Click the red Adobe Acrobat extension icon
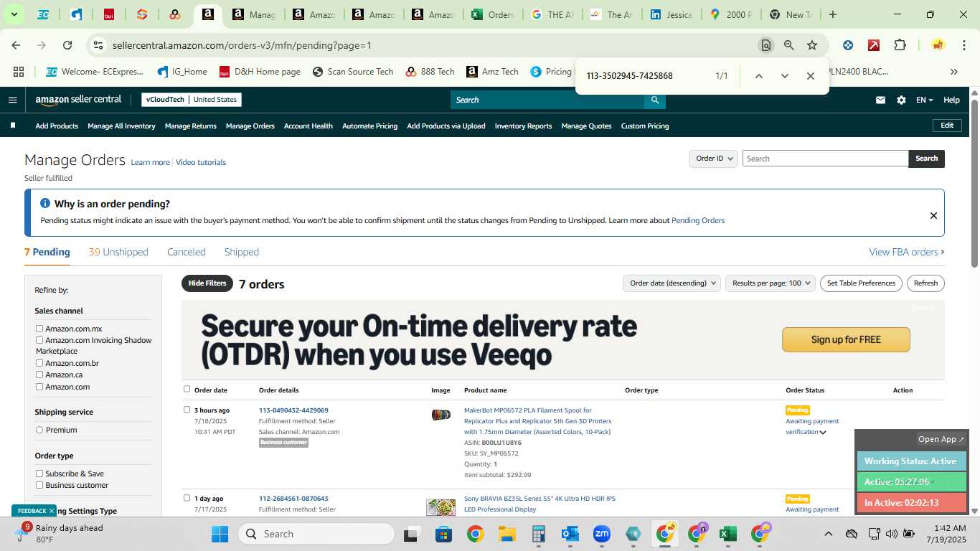This screenshot has width=980, height=551. coord(874,45)
